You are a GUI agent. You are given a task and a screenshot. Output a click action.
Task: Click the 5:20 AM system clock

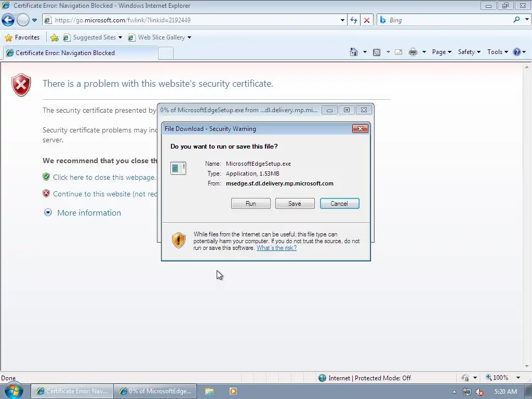point(506,392)
